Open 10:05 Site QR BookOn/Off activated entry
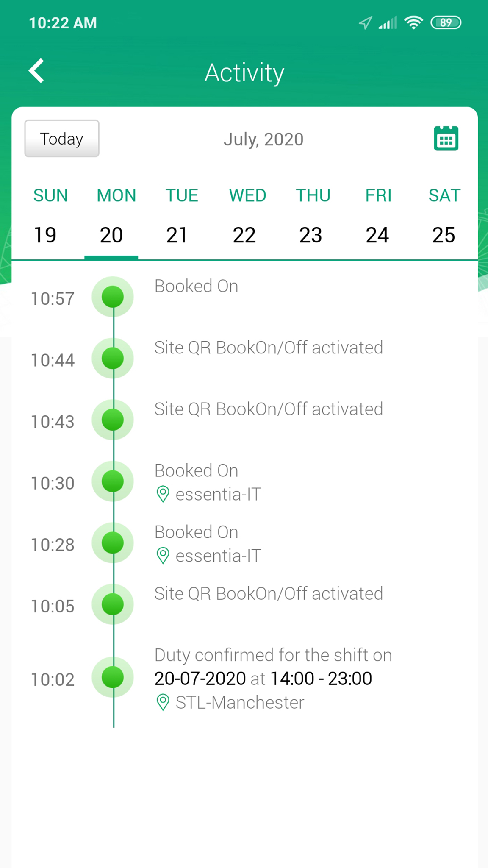This screenshot has height=868, width=488. coord(269,594)
